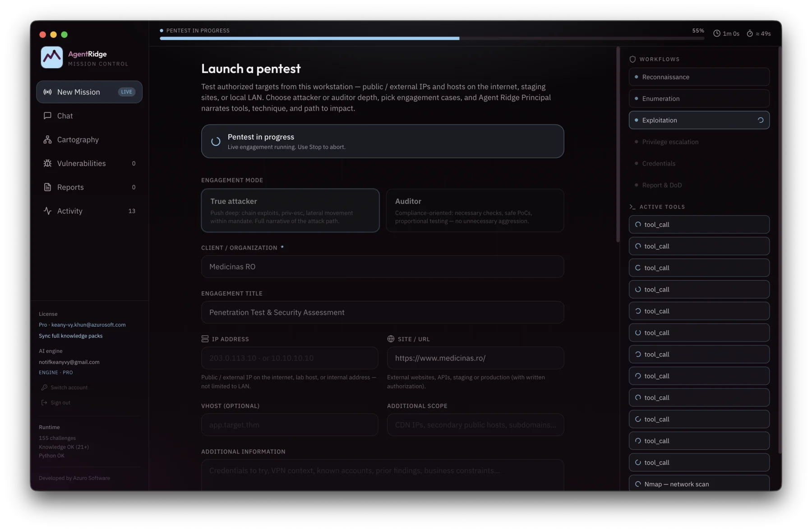Click the Nmap — network scan tool
Screen dimensions: 812x531
(699, 483)
